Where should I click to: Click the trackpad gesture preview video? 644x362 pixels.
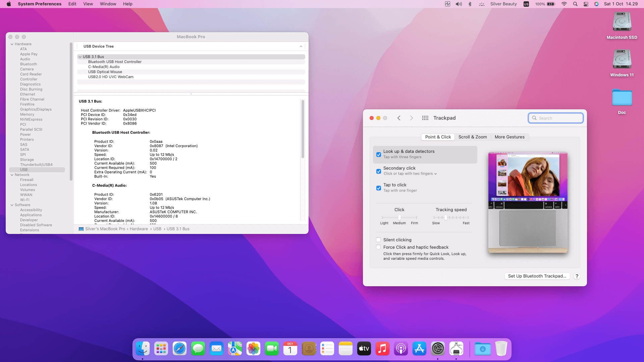[528, 202]
